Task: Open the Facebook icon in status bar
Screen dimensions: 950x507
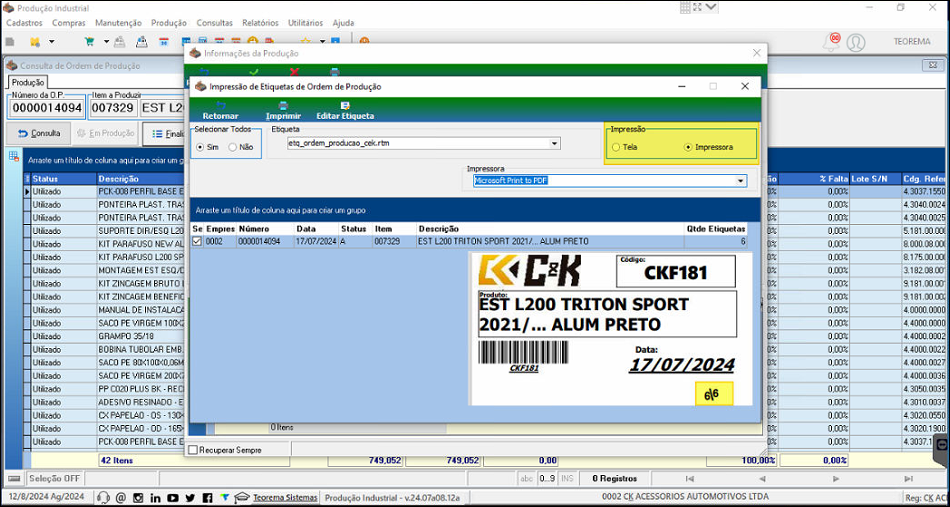Action: (x=208, y=497)
